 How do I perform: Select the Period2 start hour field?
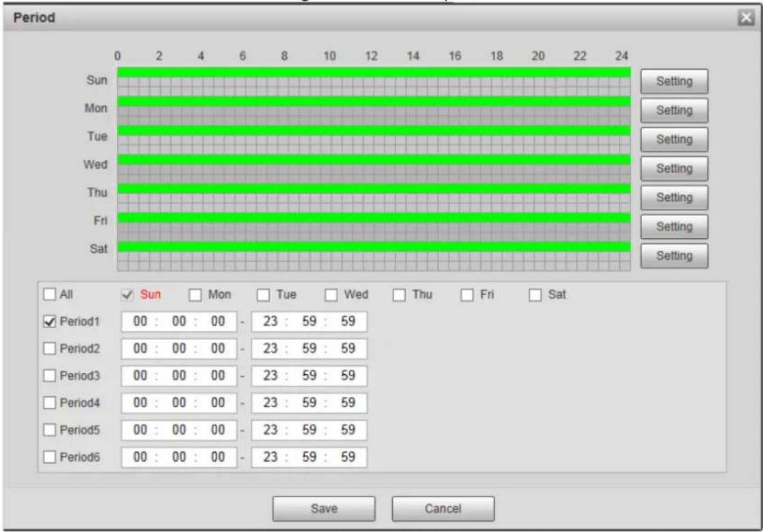140,349
